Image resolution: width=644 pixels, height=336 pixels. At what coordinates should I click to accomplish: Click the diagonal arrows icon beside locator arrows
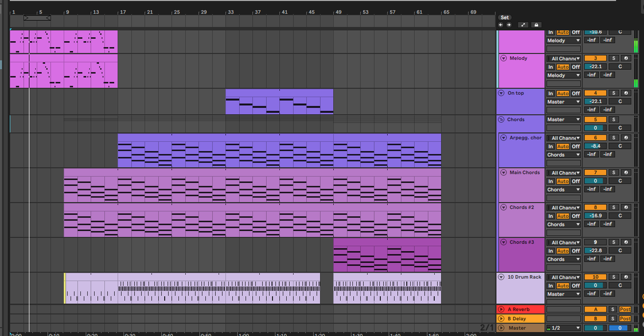click(x=523, y=25)
